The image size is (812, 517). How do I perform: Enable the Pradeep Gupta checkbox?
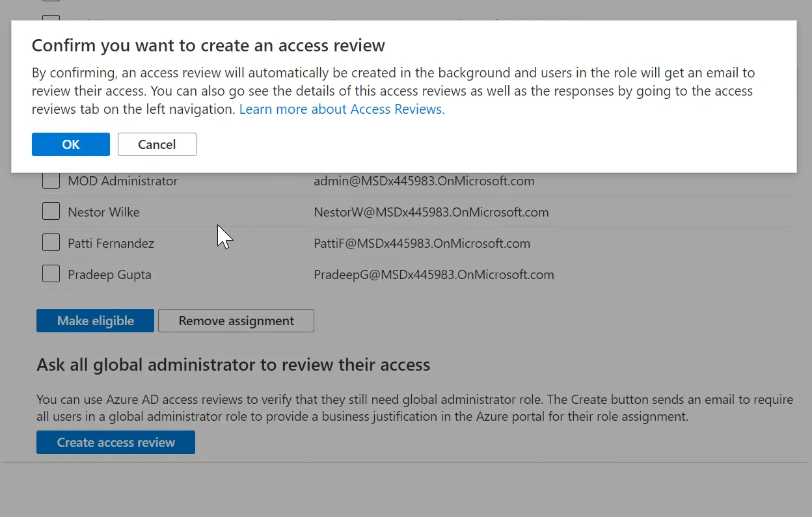coord(51,274)
